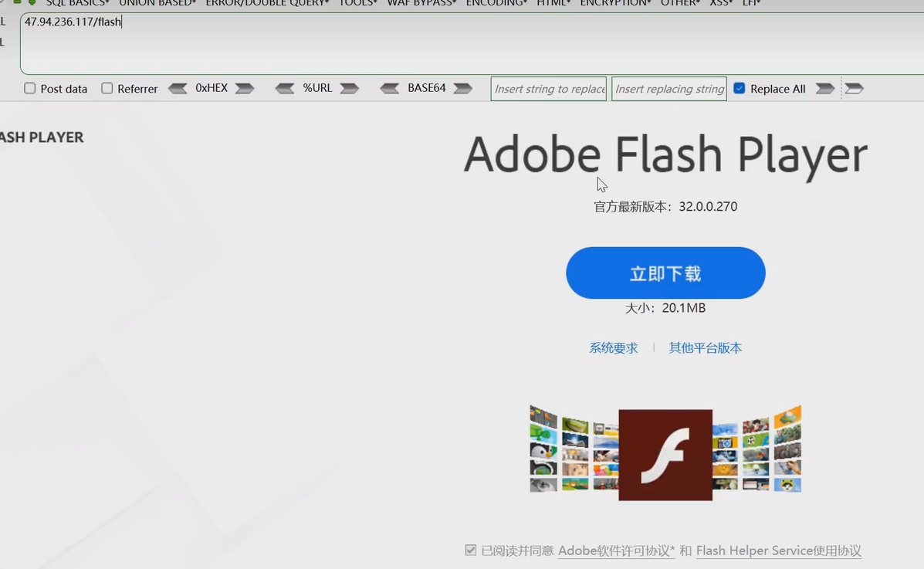Open the 其他平台版本 link
This screenshot has height=569, width=924.
706,348
